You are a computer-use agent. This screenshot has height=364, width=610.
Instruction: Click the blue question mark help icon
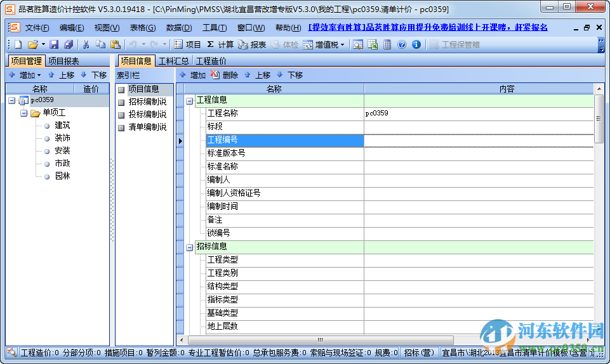pyautogui.click(x=402, y=44)
